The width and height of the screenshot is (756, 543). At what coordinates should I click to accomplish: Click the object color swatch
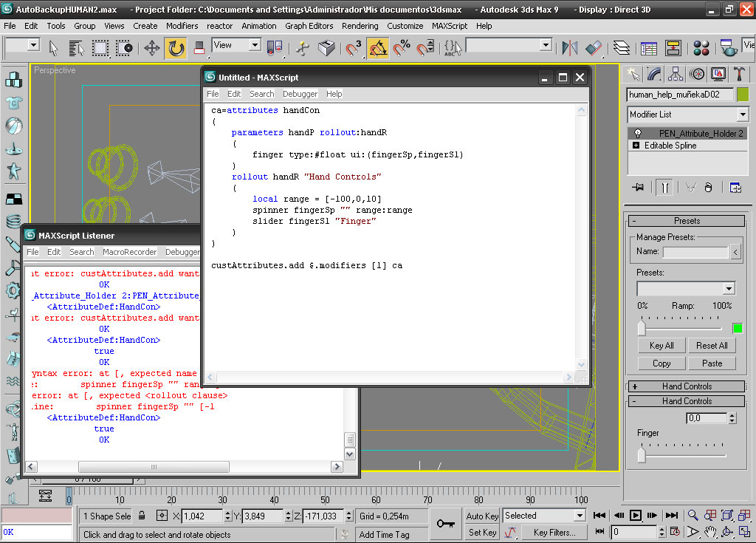743,95
